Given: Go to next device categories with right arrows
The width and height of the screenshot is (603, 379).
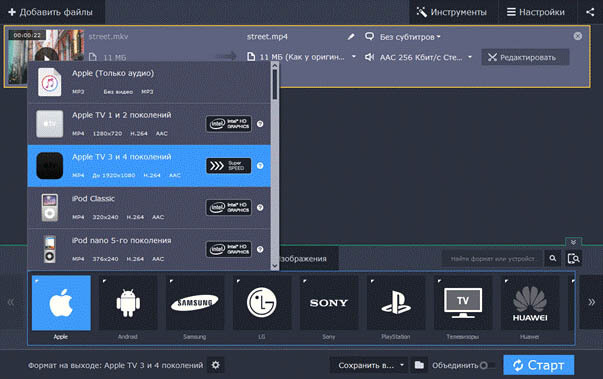Looking at the screenshot, I should pyautogui.click(x=591, y=302).
